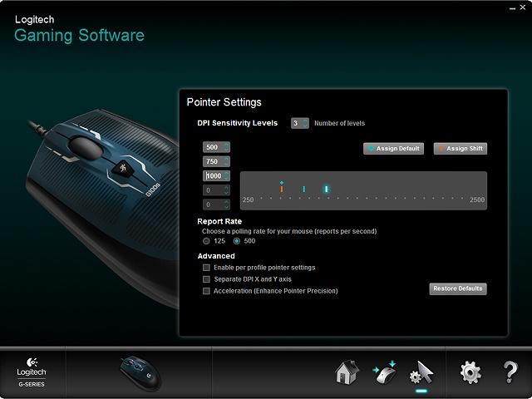Click the Number of levels label

tap(339, 123)
